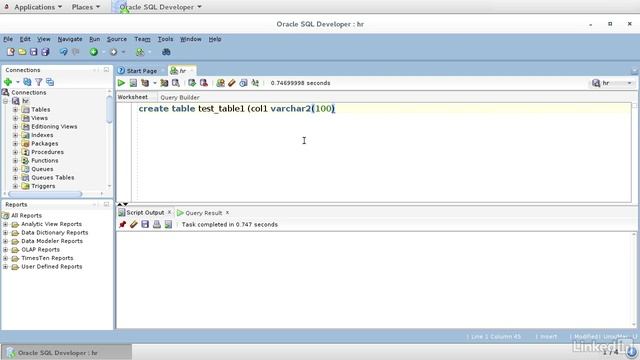Screen dimensions: 640x360
Task: Clear worksheet with the eraser icon
Action: pos(232,83)
